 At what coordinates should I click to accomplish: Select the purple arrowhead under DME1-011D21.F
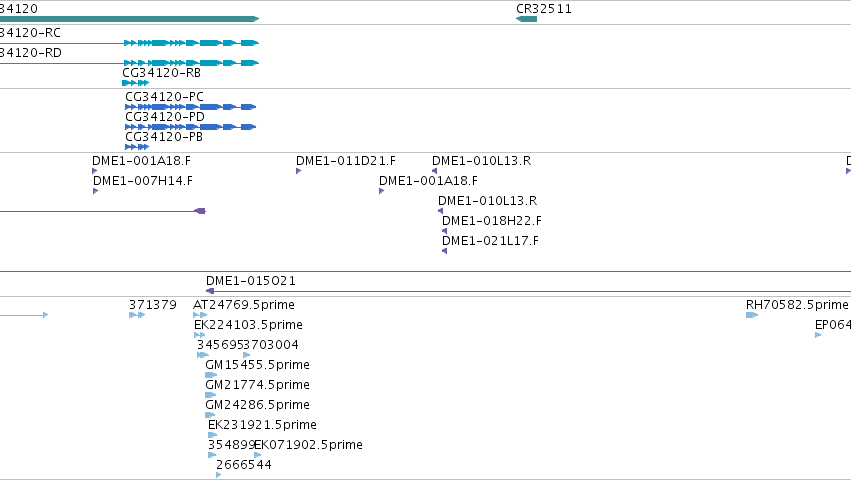(299, 171)
